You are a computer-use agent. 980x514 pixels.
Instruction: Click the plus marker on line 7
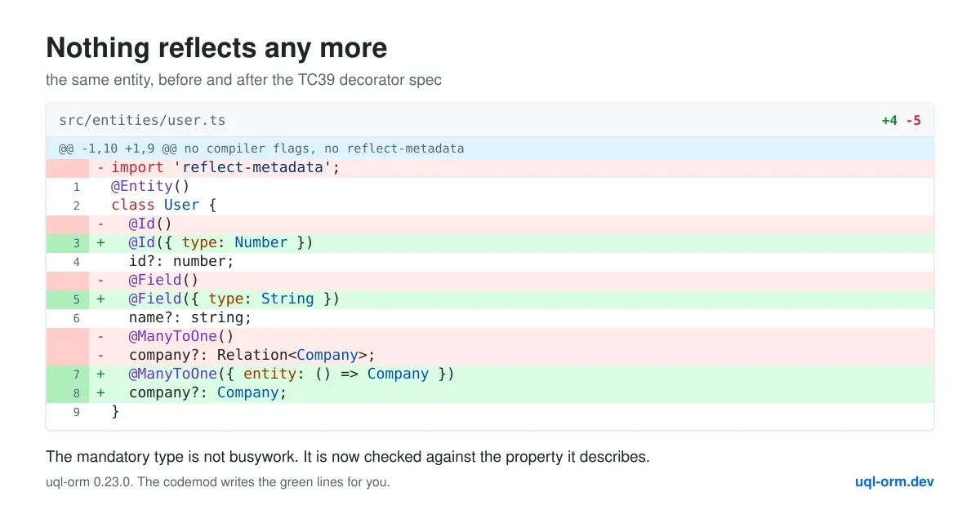[100, 374]
